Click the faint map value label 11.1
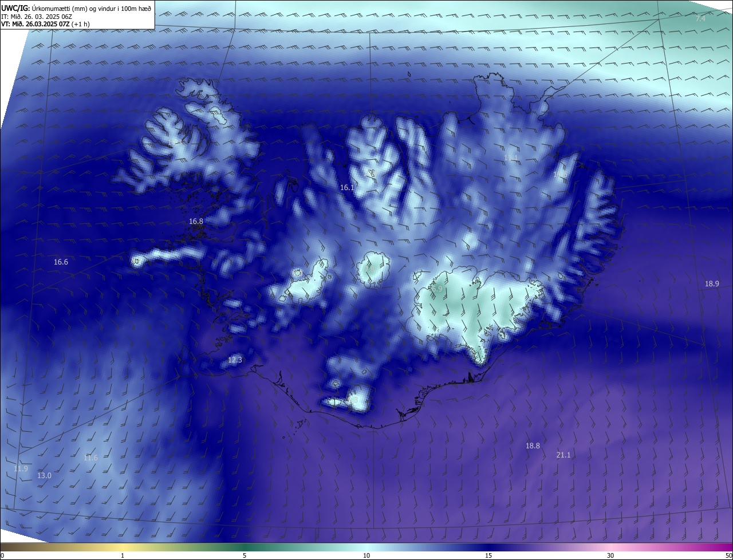Image resolution: width=733 pixels, height=560 pixels. point(510,157)
